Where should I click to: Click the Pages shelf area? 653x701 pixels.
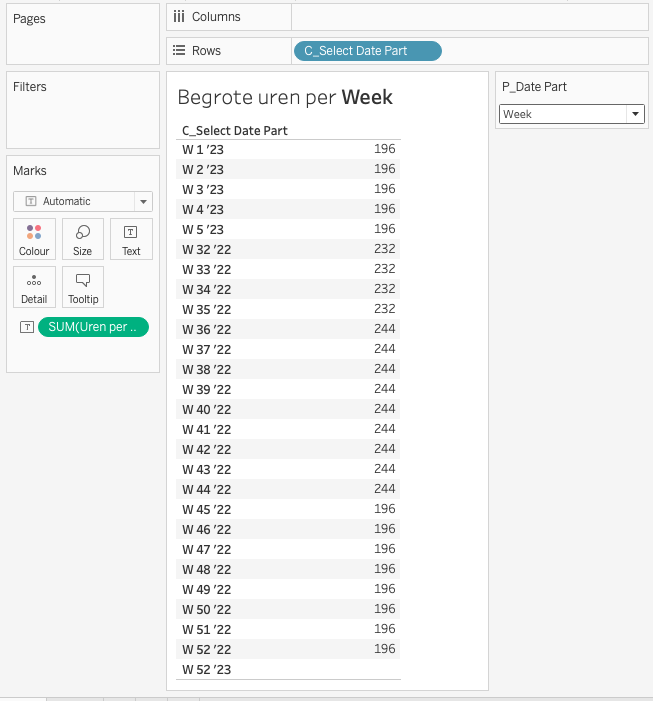click(82, 40)
